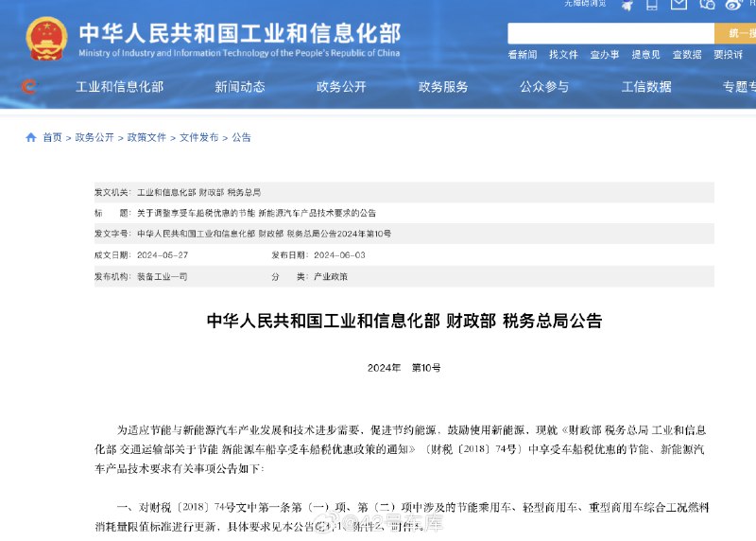Click the main announcement headline

click(404, 321)
